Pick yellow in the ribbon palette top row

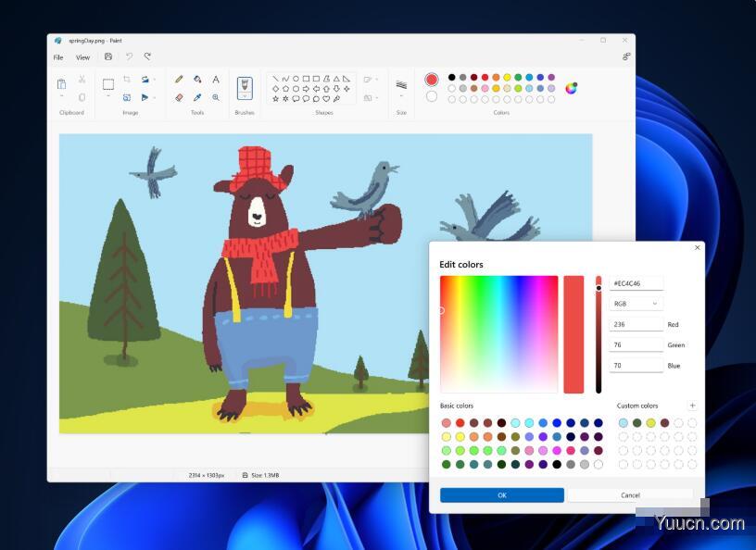pos(507,77)
